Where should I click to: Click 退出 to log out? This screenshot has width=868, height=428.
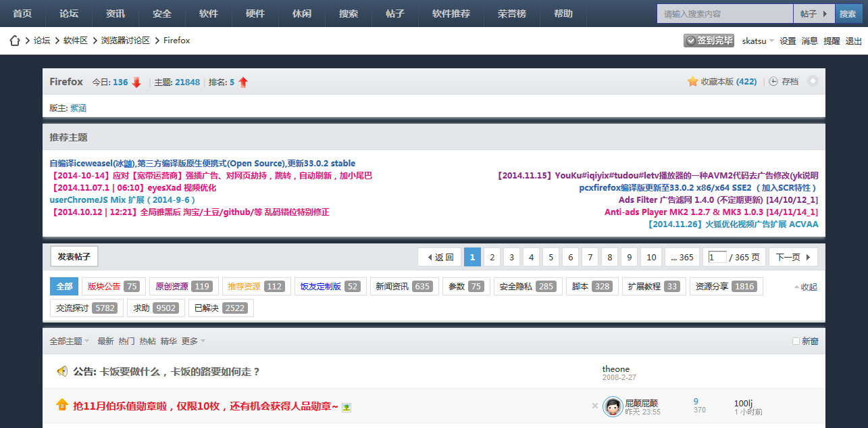pos(854,41)
